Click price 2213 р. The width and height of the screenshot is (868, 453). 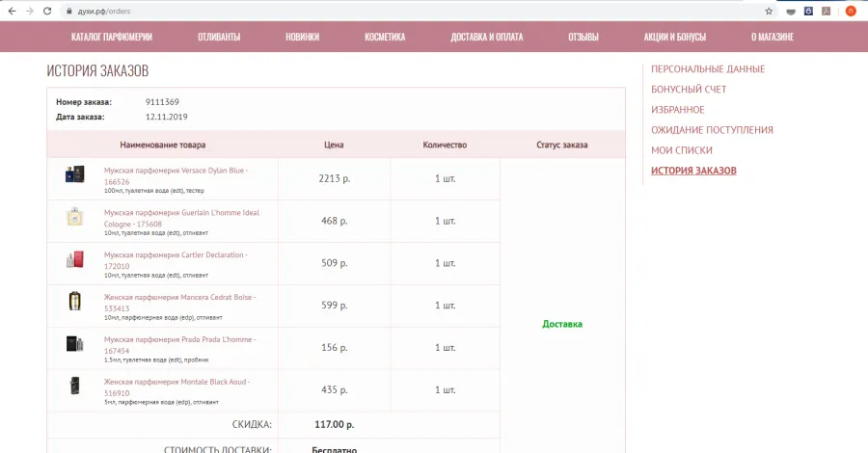point(335,178)
